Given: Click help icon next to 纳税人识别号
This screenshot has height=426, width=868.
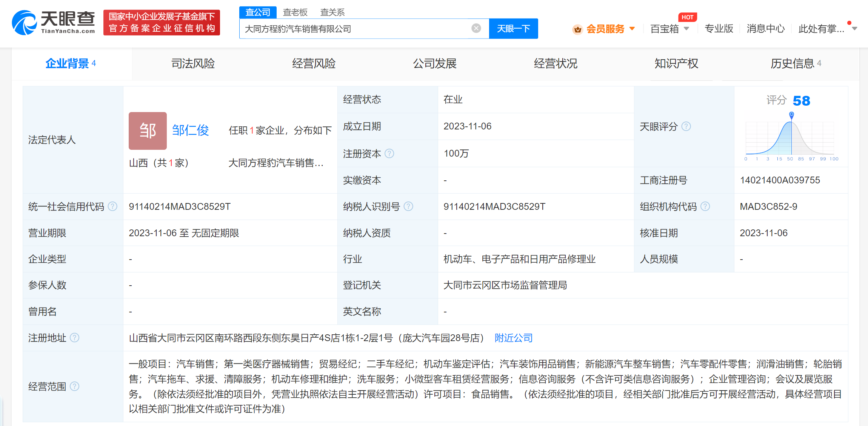Looking at the screenshot, I should point(408,206).
